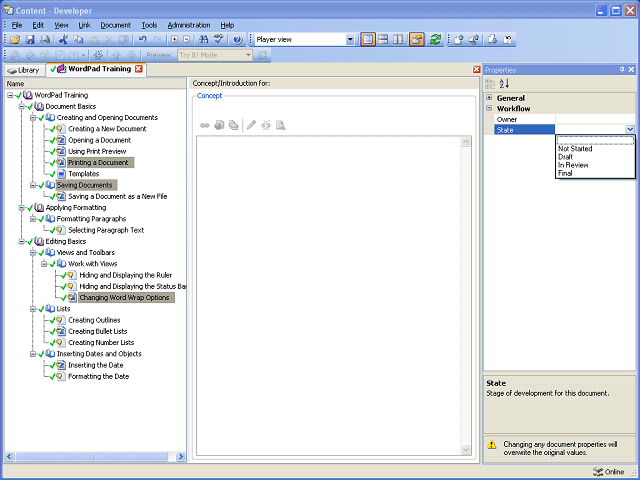Open the File menu
Viewport: 640px width, 480px height.
pyautogui.click(x=17, y=25)
